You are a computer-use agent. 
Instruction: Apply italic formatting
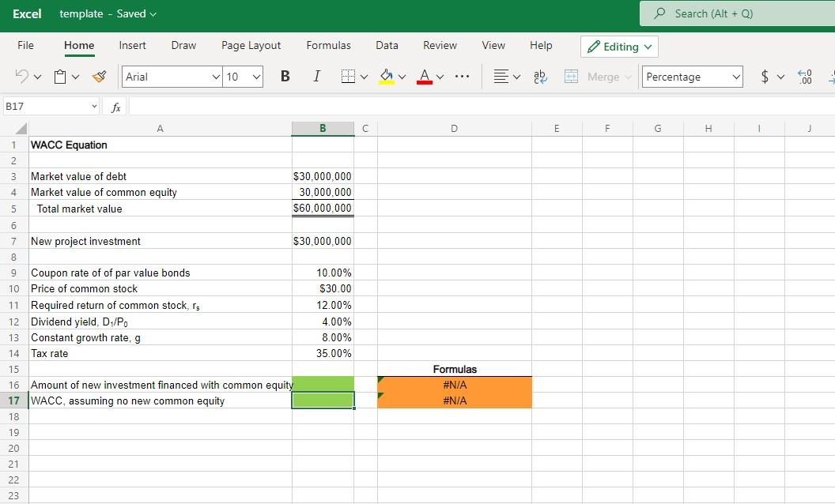click(316, 76)
